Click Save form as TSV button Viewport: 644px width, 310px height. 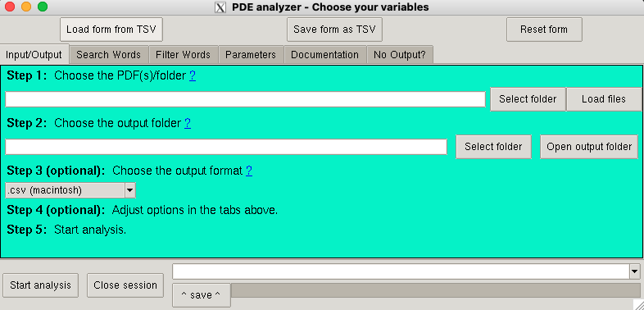[x=334, y=30]
